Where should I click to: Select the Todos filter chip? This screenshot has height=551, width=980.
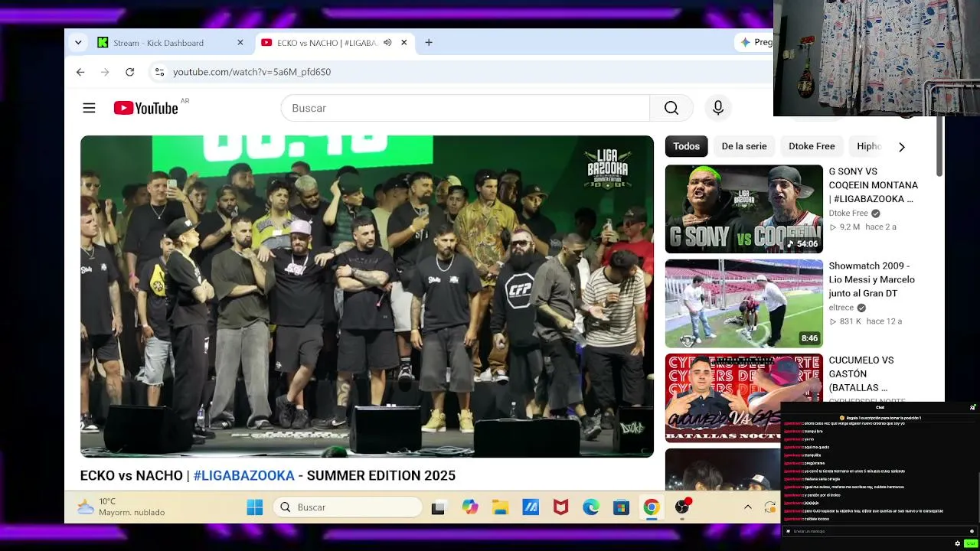[x=686, y=146]
